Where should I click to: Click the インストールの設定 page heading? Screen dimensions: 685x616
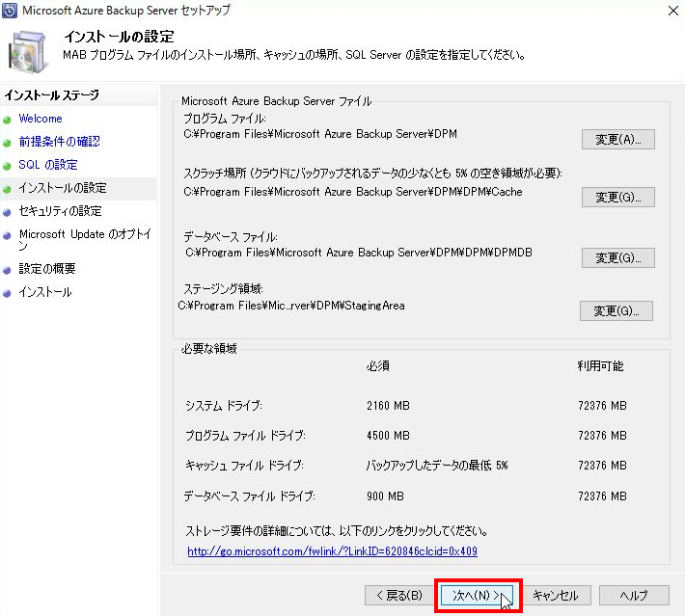(119, 37)
